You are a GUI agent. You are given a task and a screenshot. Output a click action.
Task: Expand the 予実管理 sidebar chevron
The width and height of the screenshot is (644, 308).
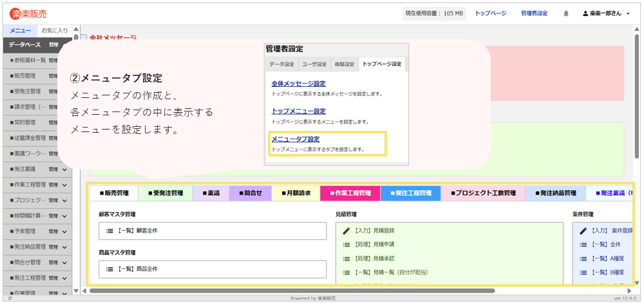tap(64, 231)
